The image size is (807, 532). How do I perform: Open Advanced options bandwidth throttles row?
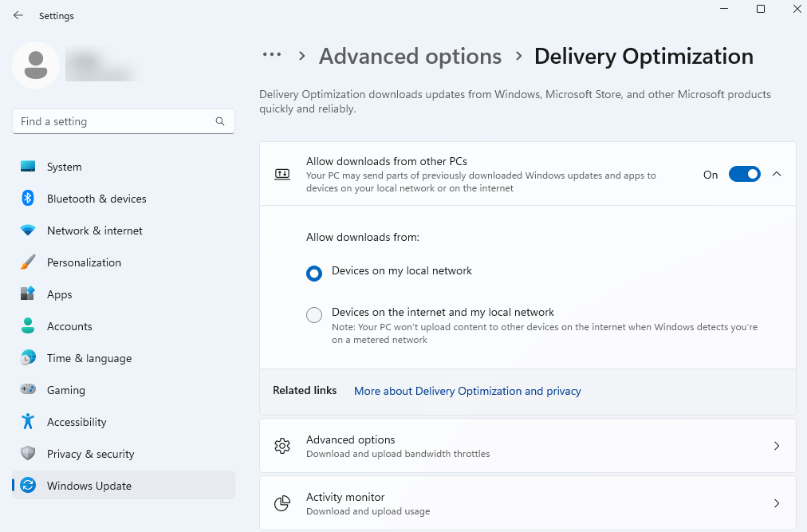click(527, 446)
